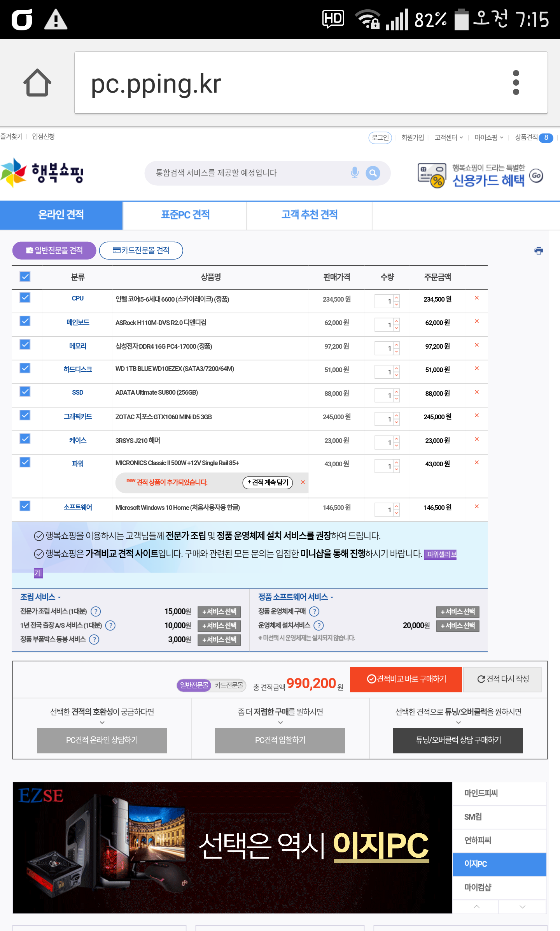Click the printer icon
The height and width of the screenshot is (931, 560).
pyautogui.click(x=539, y=251)
